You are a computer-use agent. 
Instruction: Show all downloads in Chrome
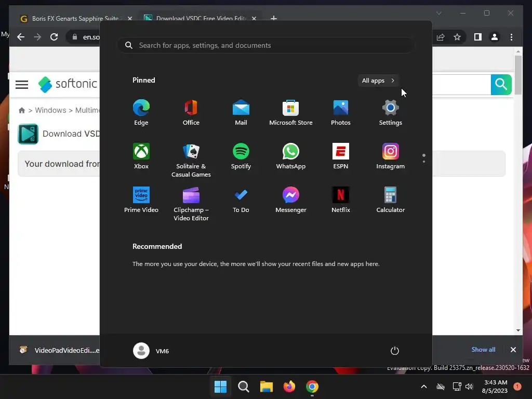pos(483,350)
